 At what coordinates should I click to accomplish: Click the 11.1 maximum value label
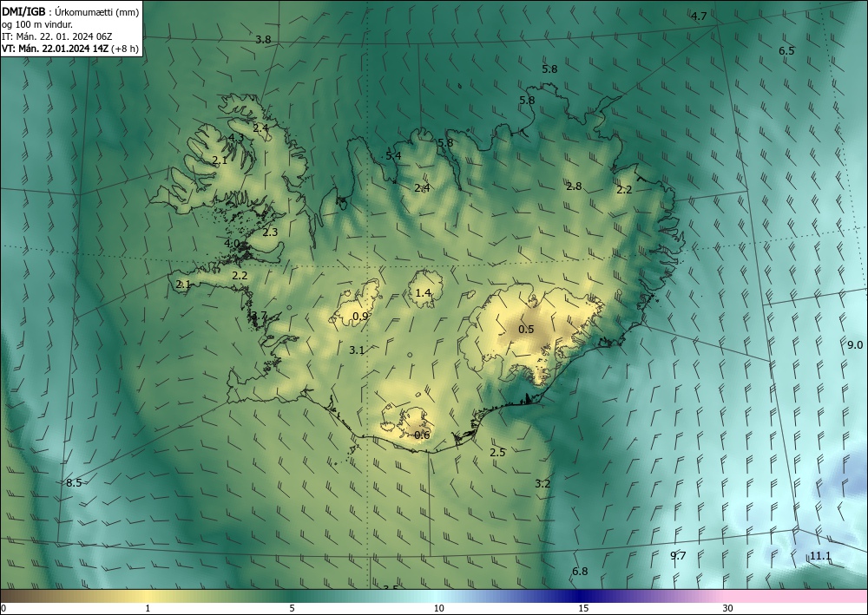[x=820, y=556]
